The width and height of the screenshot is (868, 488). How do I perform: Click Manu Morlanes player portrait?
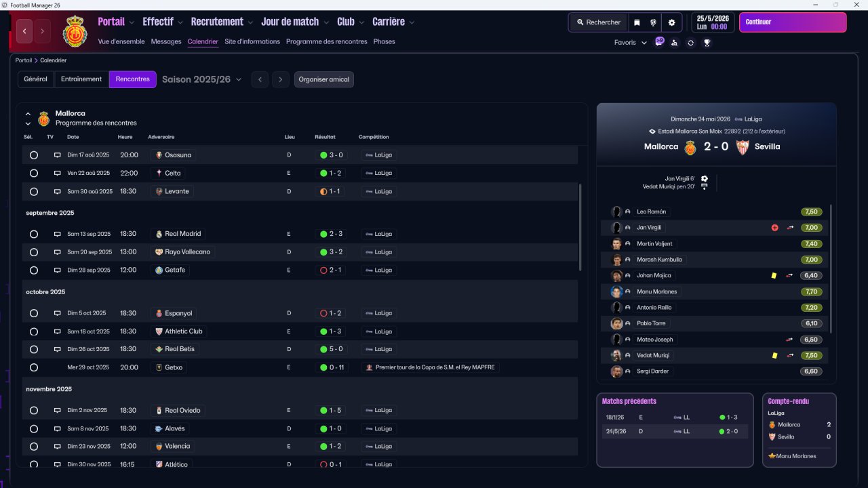616,291
